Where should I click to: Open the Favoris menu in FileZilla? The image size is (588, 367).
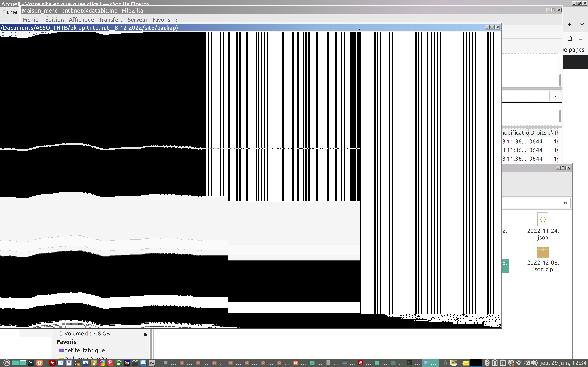(x=161, y=20)
